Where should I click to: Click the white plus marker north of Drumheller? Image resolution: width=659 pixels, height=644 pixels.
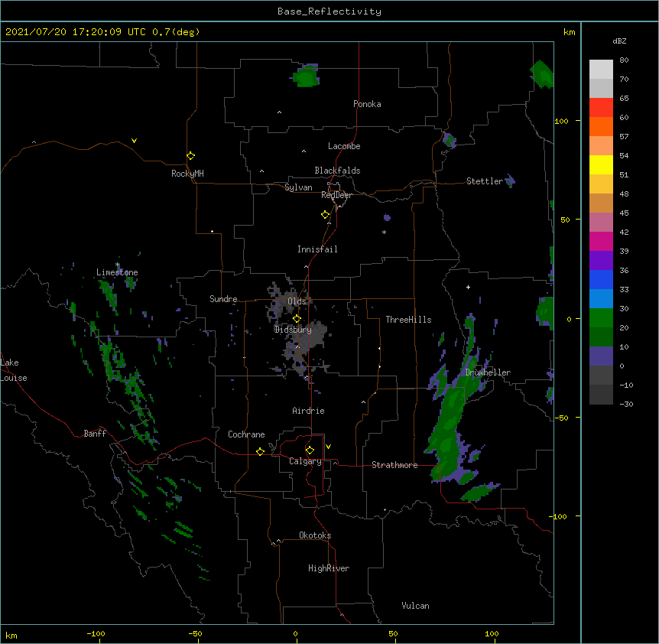(468, 287)
